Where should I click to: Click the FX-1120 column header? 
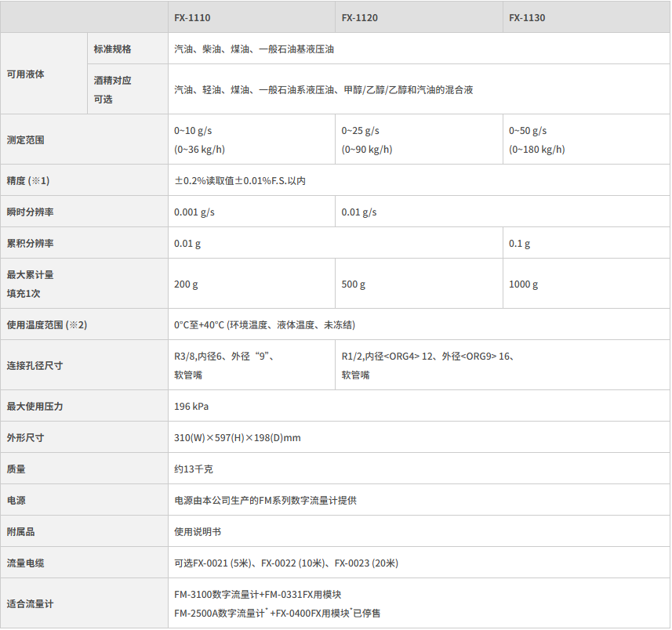[419, 17]
